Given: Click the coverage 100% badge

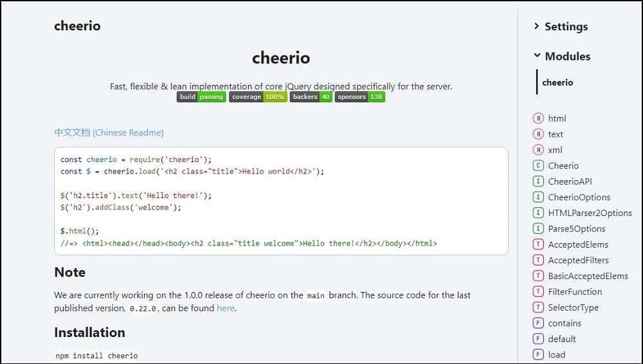Looking at the screenshot, I should [x=258, y=97].
